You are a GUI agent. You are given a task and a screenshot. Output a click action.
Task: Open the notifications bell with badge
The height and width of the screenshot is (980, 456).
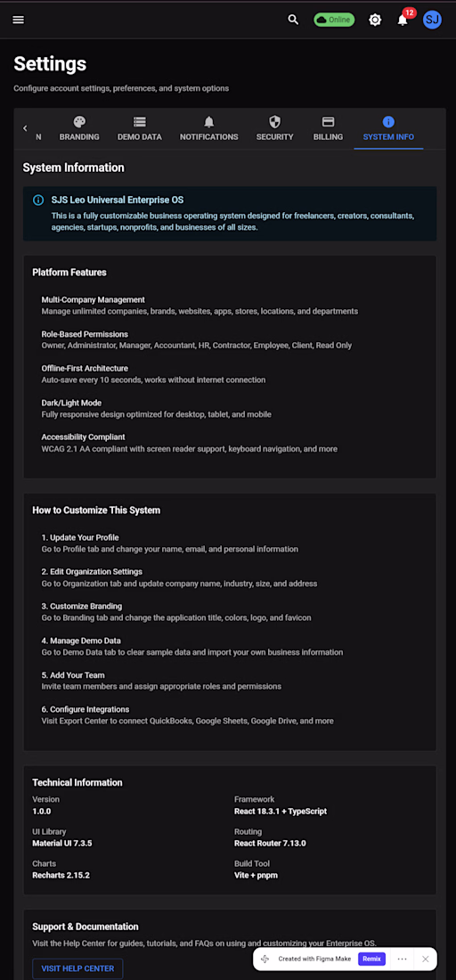tap(403, 20)
